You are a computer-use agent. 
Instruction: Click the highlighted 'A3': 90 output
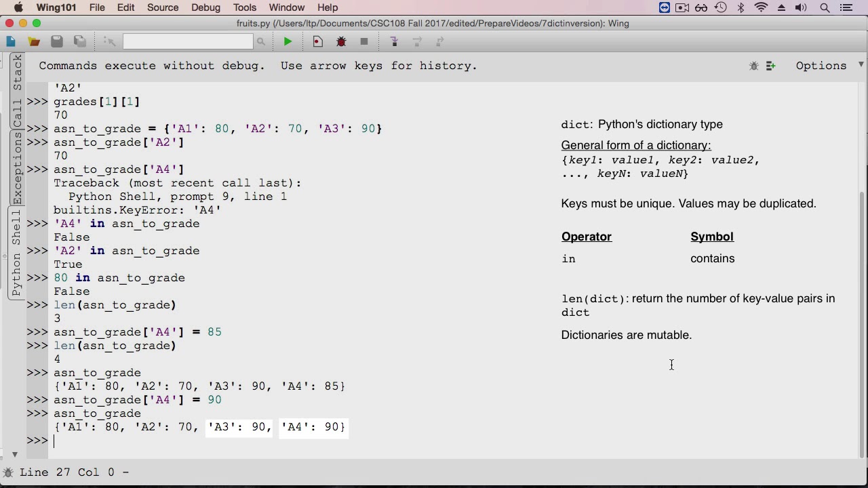pyautogui.click(x=239, y=427)
